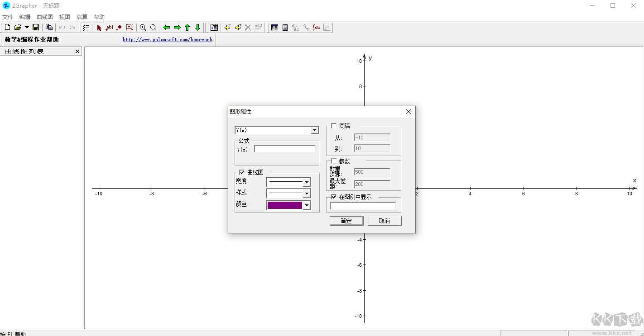This screenshot has height=336, width=644.
Task: Expand the 宽度 line width dropdown
Action: click(307, 182)
